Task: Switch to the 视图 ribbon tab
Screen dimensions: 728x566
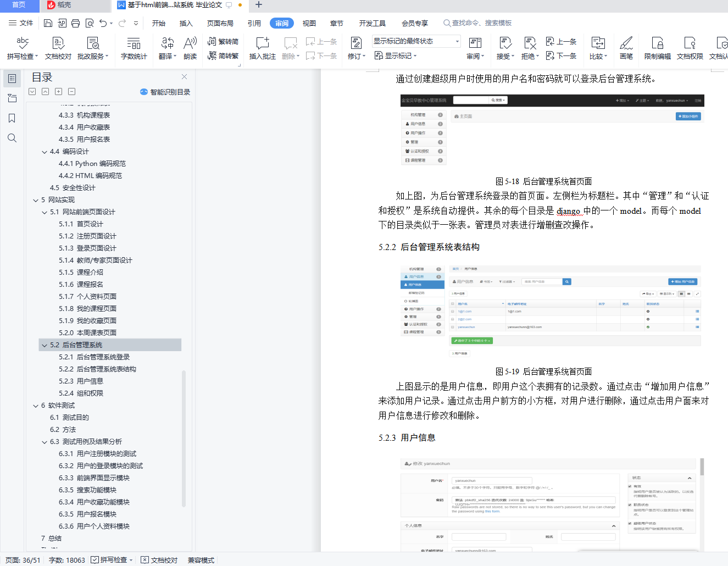Action: [309, 23]
